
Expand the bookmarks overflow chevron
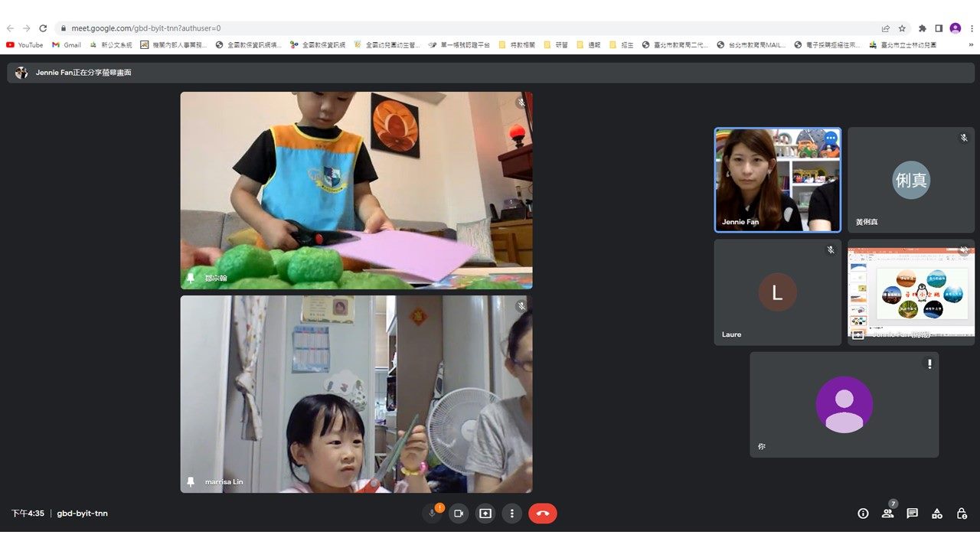click(x=972, y=45)
